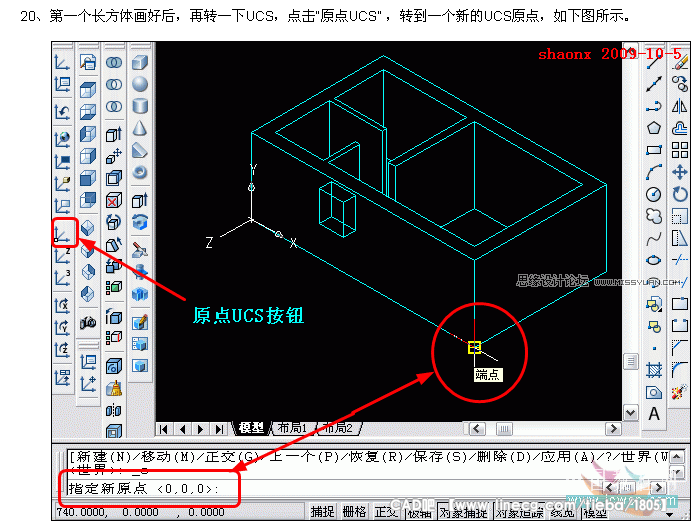This screenshot has height=522, width=696.
Task: Jump to last layout tab arrow
Action: pos(219,429)
